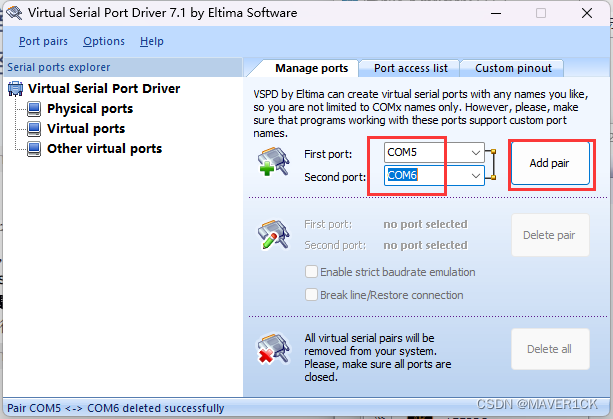Click the status bar message about COM5 deleted
The image size is (613, 419).
click(116, 408)
